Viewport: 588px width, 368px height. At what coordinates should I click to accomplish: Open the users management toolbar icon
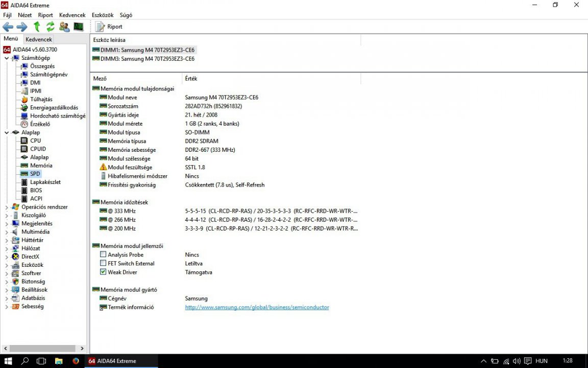[64, 27]
